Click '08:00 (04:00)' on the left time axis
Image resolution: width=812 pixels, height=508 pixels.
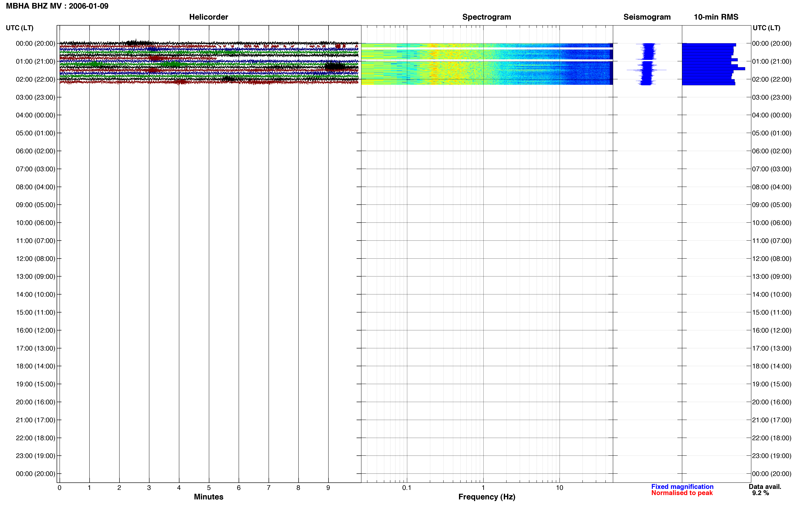point(36,187)
